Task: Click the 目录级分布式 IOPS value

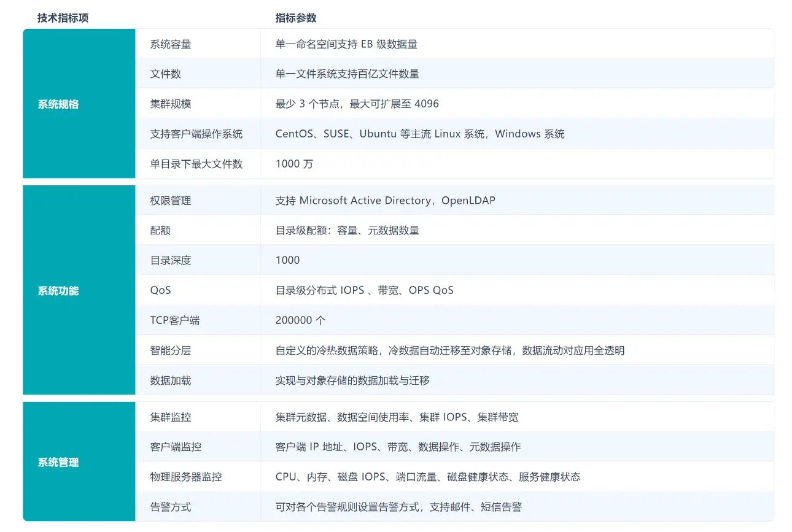Action: point(365,290)
